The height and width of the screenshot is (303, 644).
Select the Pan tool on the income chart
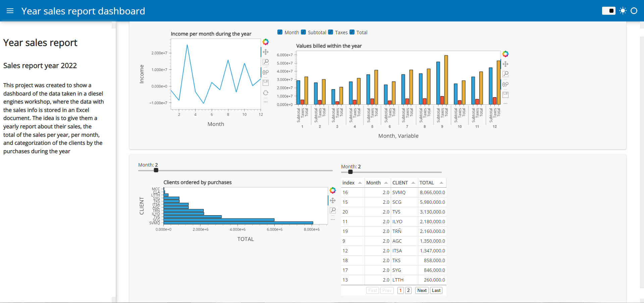(266, 52)
